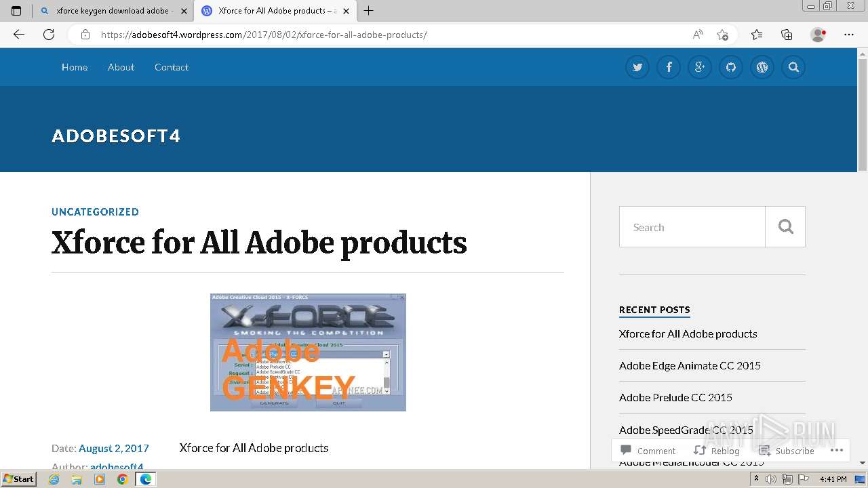The image size is (868, 488).
Task: Open the action bar more options ellipsis
Action: tap(836, 450)
